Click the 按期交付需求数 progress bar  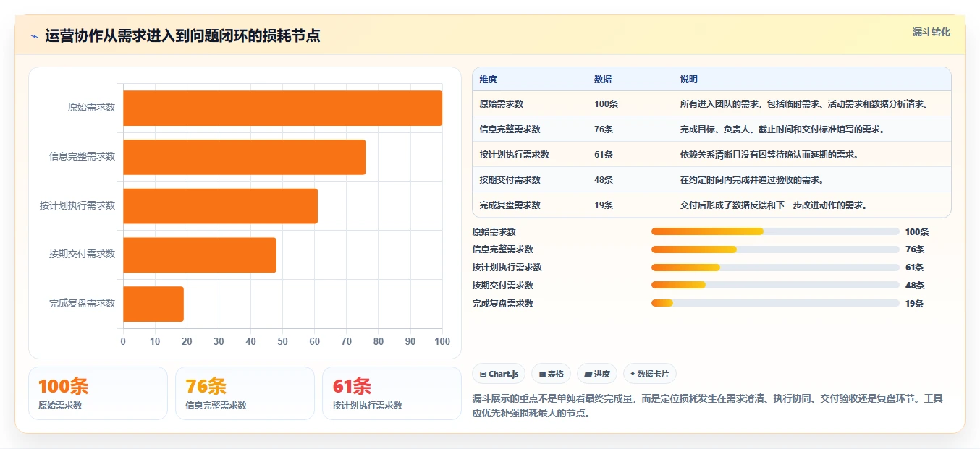coord(775,285)
